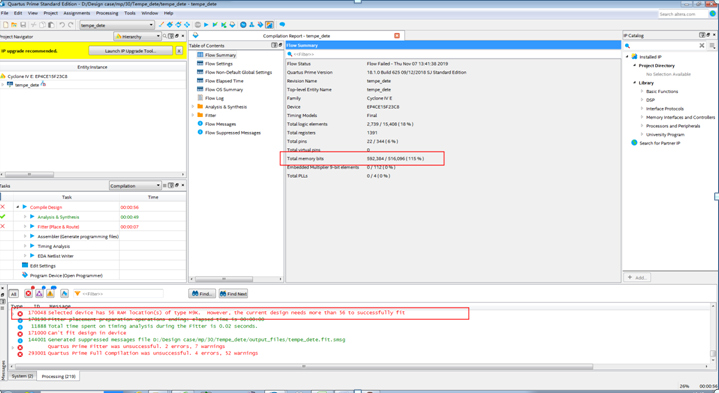Screen dimensions: 719x393
Task: Click the Undo arrow icon
Action: (x=62, y=25)
